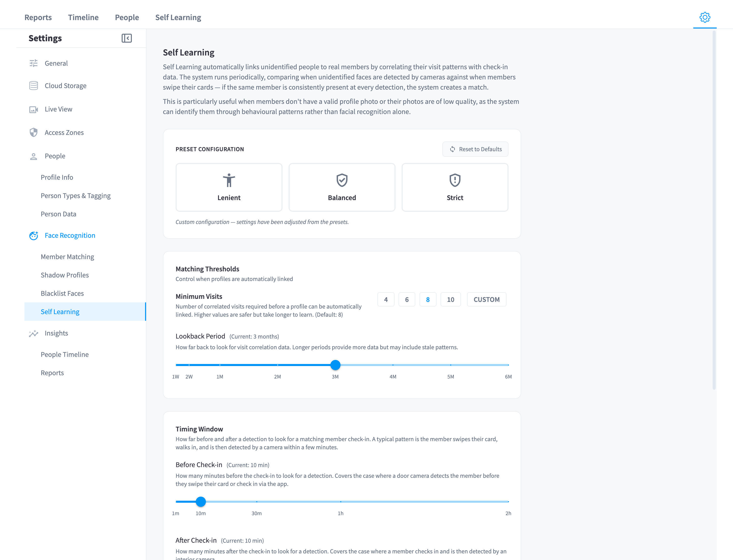This screenshot has width=733, height=560.
Task: Select the Shadow Profiles sub-item
Action: click(x=65, y=275)
